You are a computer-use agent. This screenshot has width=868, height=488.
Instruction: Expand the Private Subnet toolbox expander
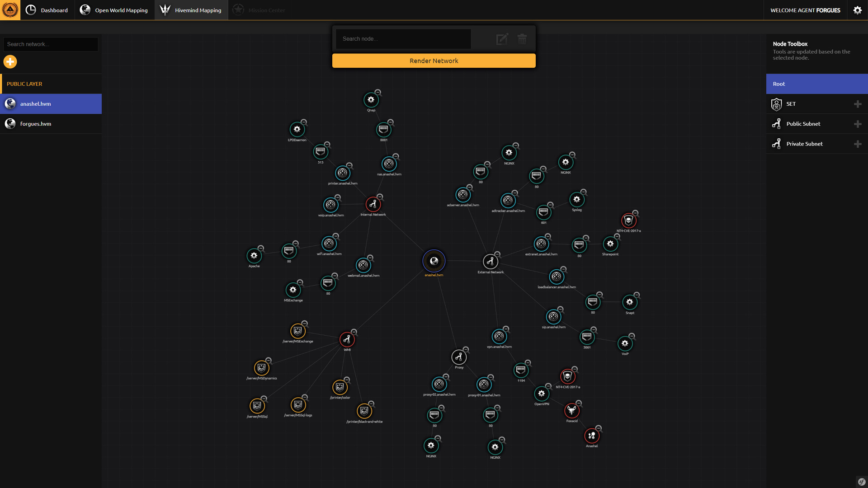[857, 144]
